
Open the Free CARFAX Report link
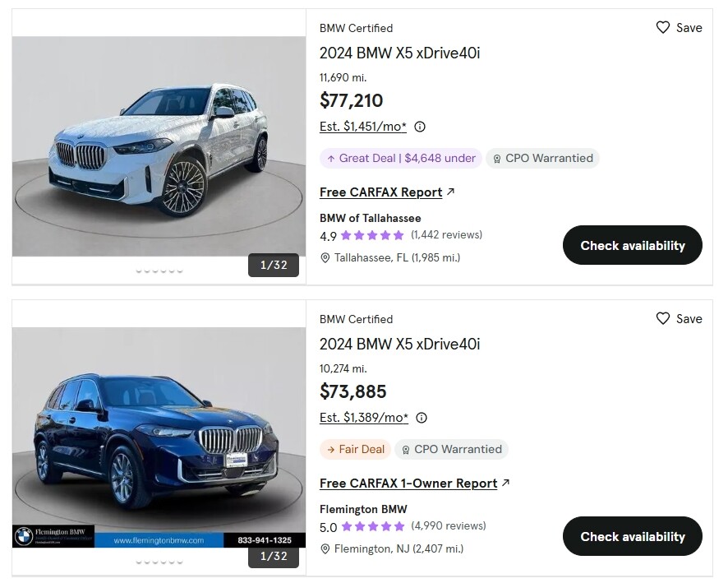click(x=380, y=192)
